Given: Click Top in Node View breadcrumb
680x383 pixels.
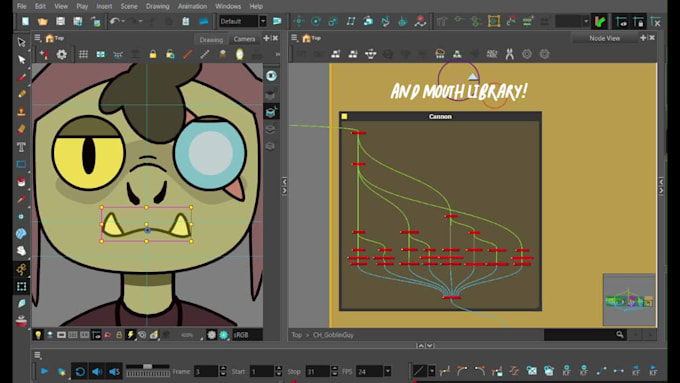Looking at the screenshot, I should [297, 335].
